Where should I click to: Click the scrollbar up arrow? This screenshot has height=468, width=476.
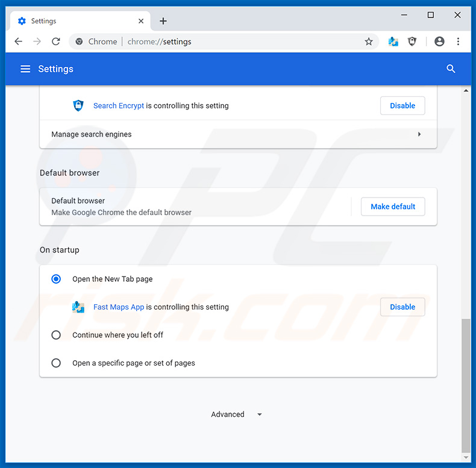point(466,90)
